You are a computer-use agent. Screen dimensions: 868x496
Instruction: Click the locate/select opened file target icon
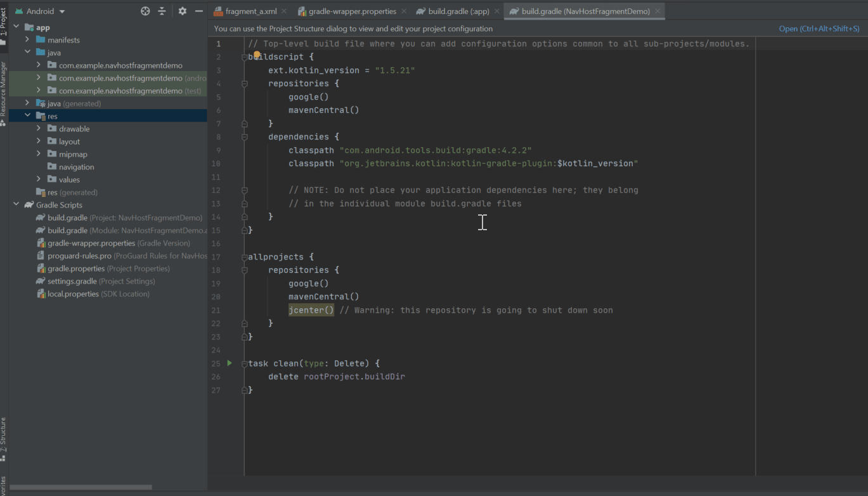(145, 11)
